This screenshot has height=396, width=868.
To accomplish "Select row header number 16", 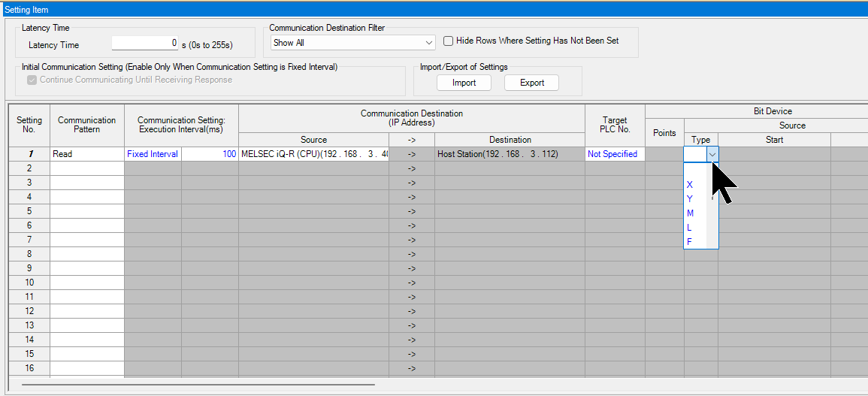I will click(x=29, y=368).
